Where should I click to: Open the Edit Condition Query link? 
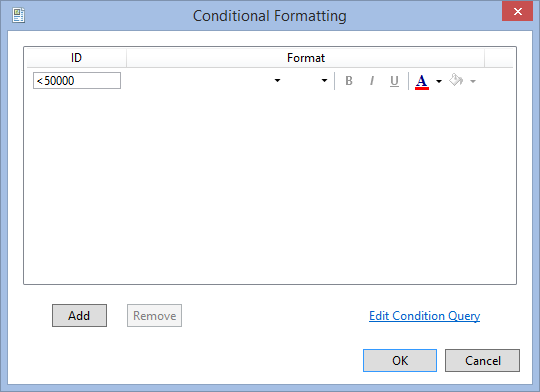pos(424,316)
